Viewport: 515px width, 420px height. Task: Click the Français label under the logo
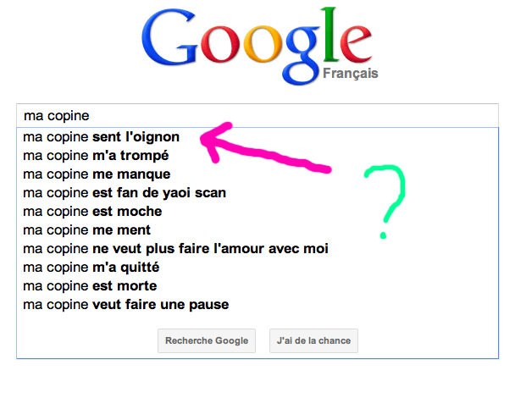350,74
